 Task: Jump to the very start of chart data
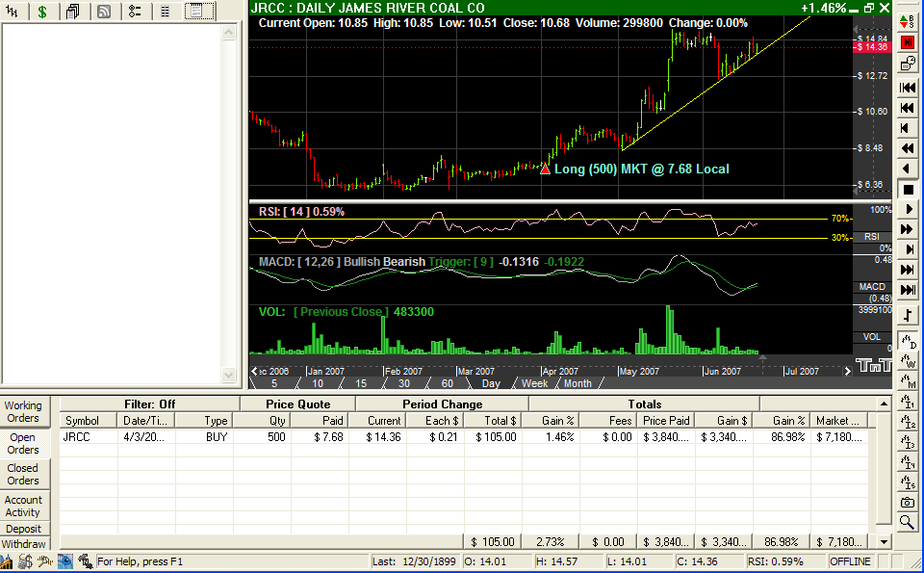click(x=908, y=88)
